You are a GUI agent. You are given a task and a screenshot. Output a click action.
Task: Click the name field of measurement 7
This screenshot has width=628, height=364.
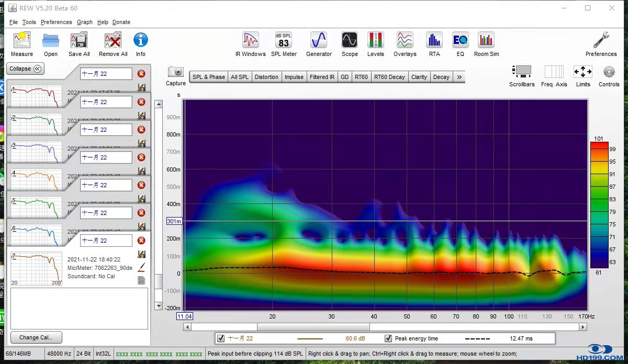point(106,241)
